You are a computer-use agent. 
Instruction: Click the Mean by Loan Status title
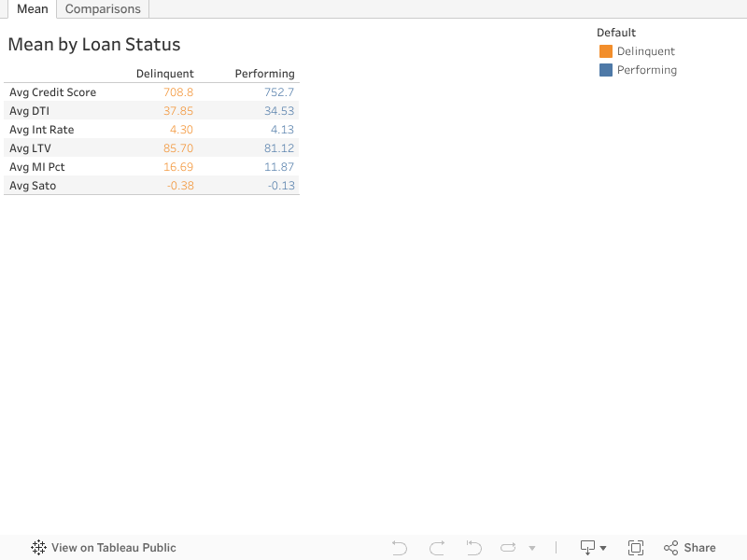(x=94, y=44)
